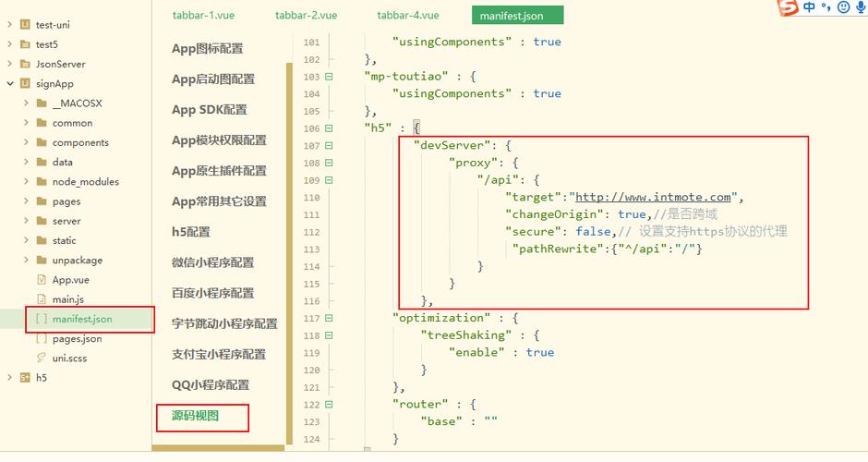Click the data folder icon
Viewport: 868px width, 462px height.
(42, 162)
